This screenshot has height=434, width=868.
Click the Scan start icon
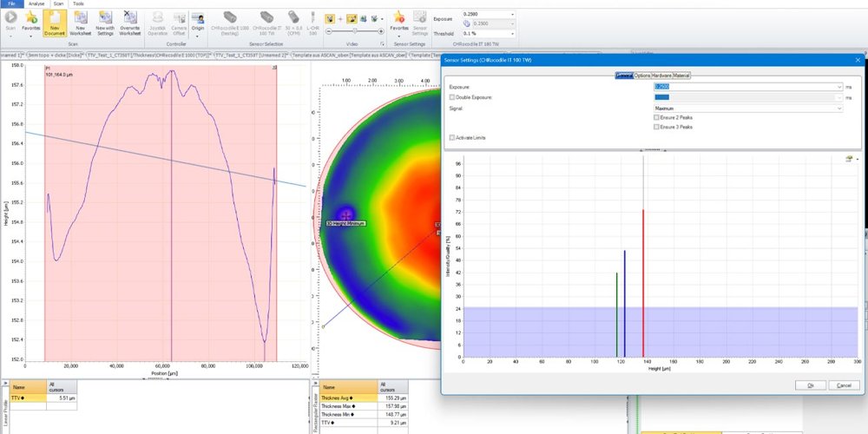click(10, 17)
